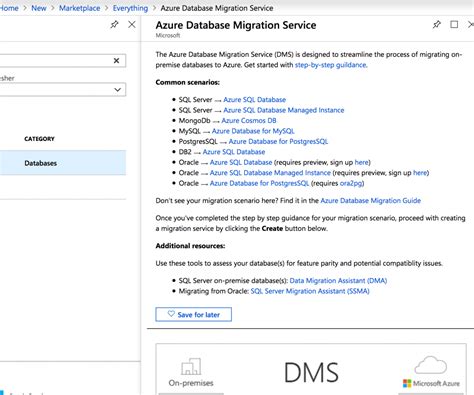Open the ora2pg link
Viewport: 474px width, 395px height.
(351, 183)
